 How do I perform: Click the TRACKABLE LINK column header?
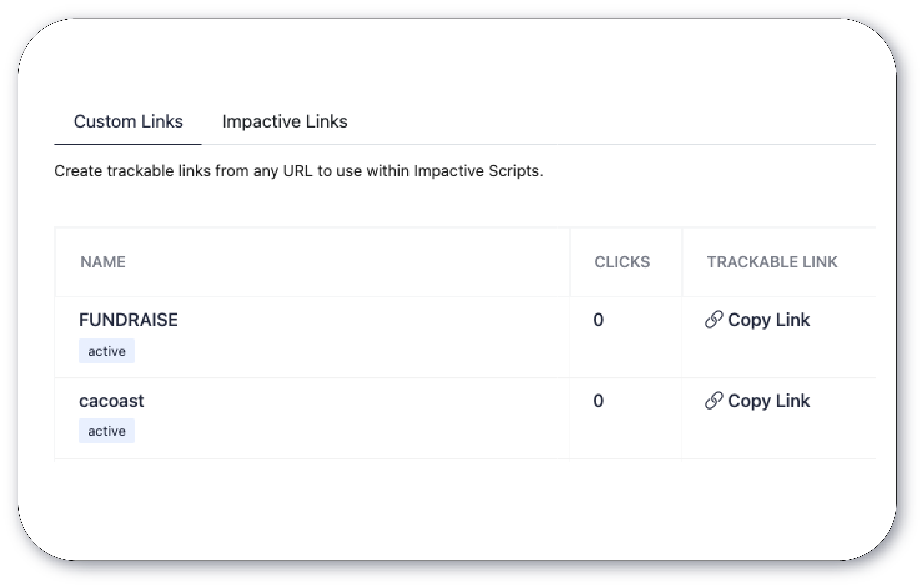pos(772,262)
